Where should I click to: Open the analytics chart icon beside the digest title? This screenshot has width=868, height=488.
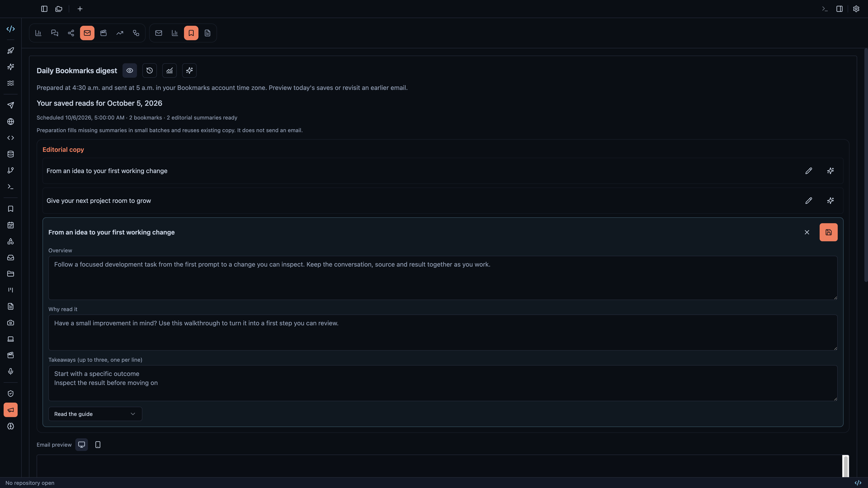click(170, 70)
